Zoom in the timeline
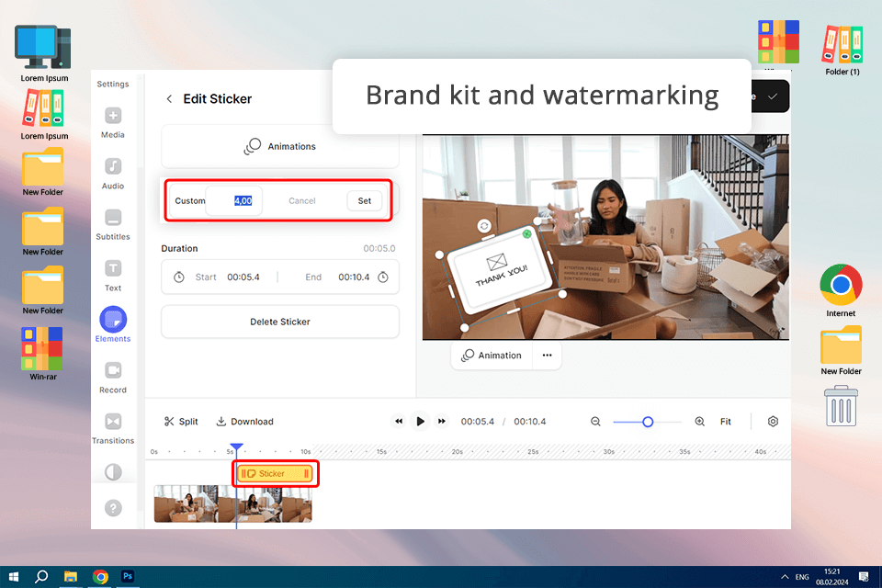 point(700,422)
